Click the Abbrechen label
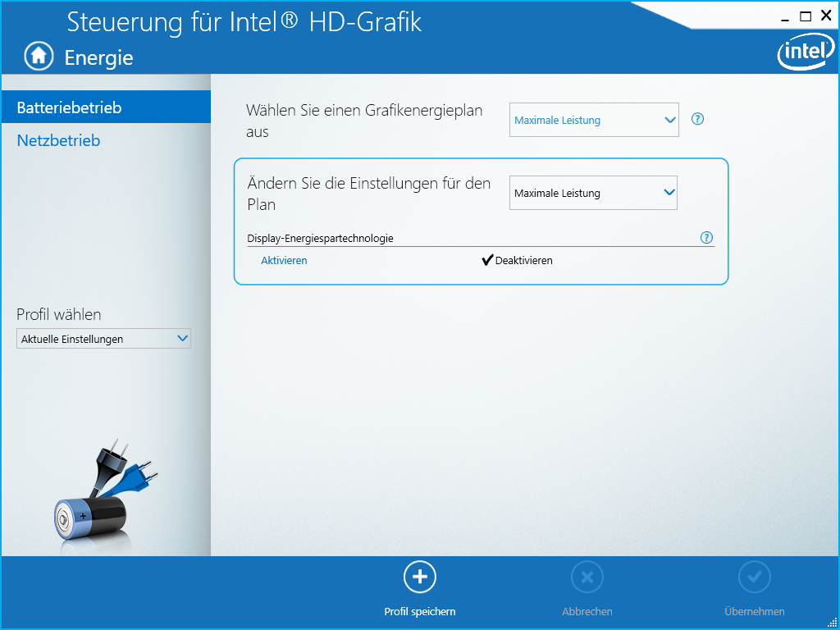Image resolution: width=840 pixels, height=630 pixels. (x=587, y=611)
